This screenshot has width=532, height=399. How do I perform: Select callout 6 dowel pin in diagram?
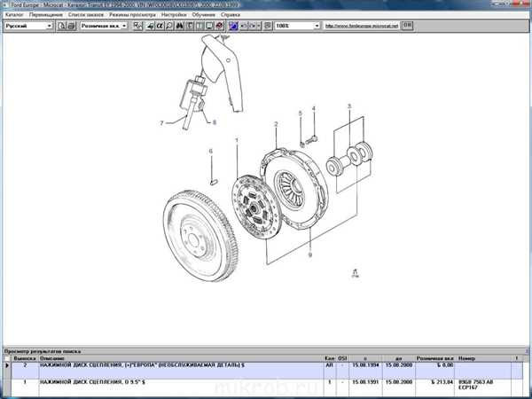tap(211, 151)
